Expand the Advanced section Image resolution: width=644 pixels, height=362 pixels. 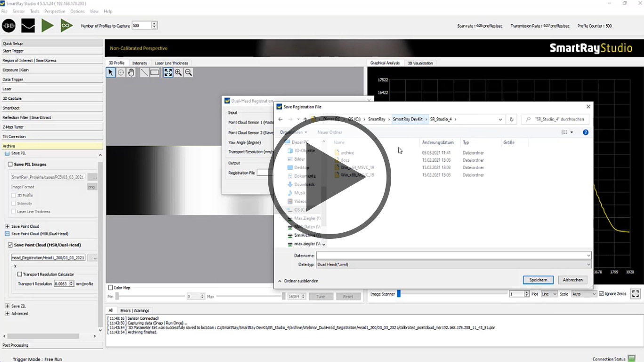coord(7,314)
